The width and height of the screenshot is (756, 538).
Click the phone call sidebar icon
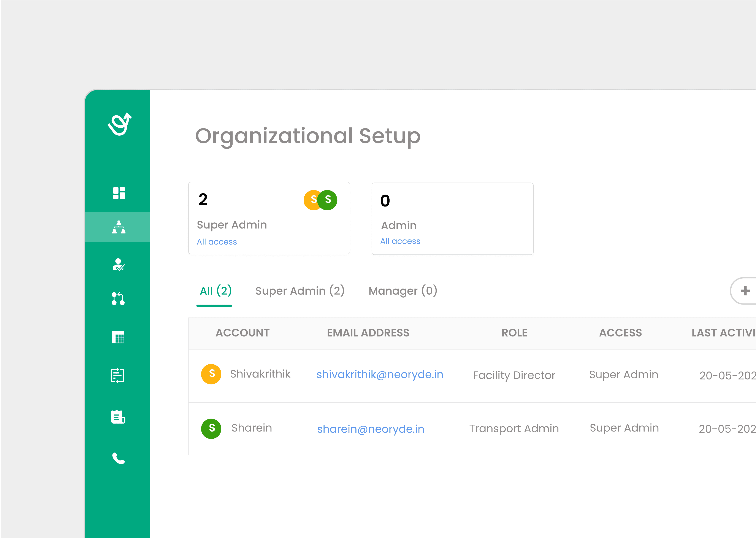[x=118, y=458]
